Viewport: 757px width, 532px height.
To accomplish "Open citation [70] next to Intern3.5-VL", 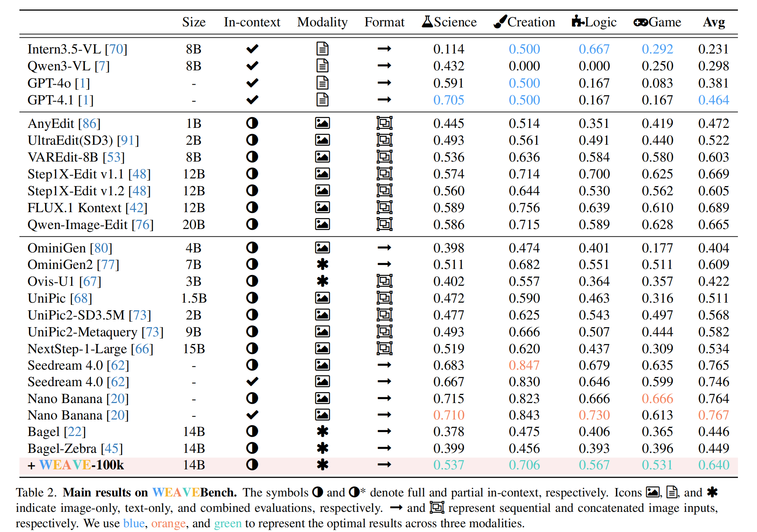I will coord(116,49).
